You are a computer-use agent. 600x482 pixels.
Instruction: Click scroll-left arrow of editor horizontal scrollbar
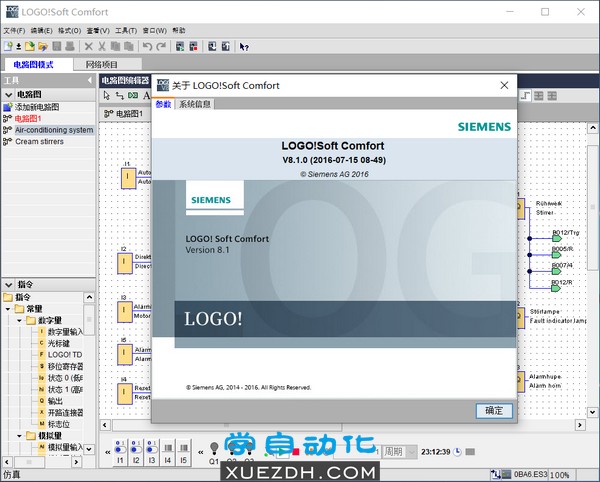tap(105, 425)
